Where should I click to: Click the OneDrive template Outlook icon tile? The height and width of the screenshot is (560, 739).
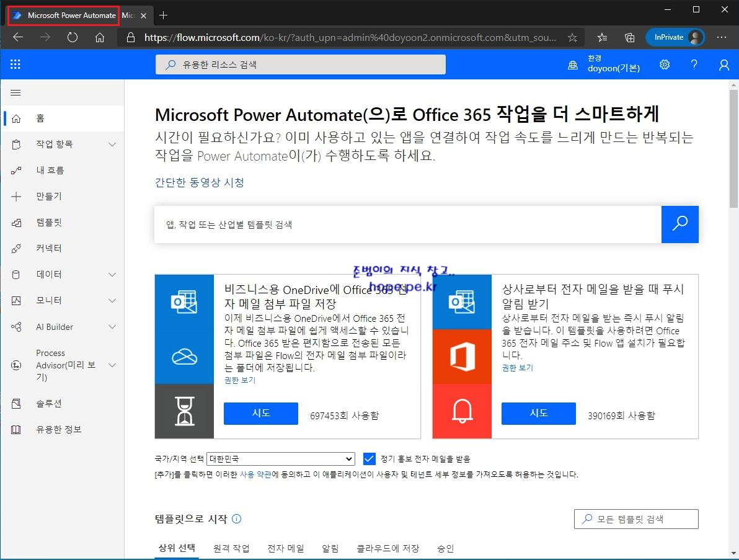pos(184,301)
